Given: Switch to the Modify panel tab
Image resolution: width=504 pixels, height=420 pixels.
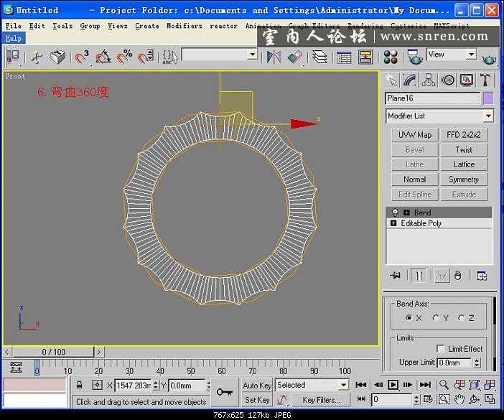Looking at the screenshot, I should (x=410, y=80).
